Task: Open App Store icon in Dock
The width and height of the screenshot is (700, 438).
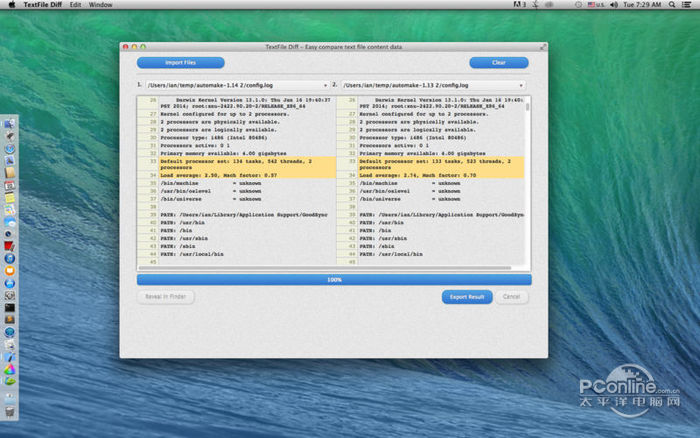Action: tap(9, 284)
